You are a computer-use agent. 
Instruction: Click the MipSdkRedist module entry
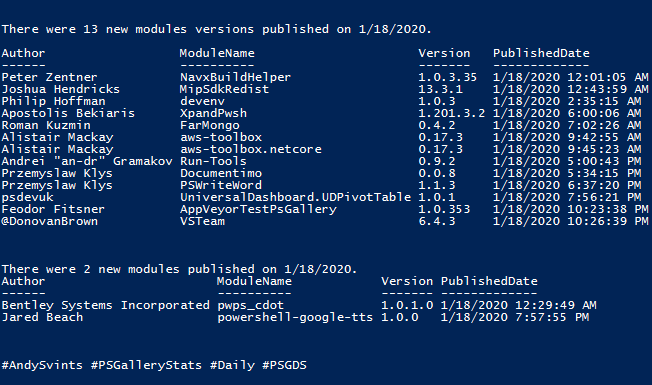pyautogui.click(x=224, y=89)
